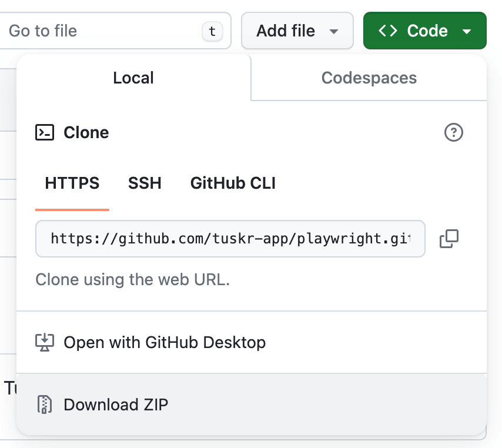Screen dimensions: 502x448
Task: Collapse the green Code dropdown caret
Action: tap(467, 31)
